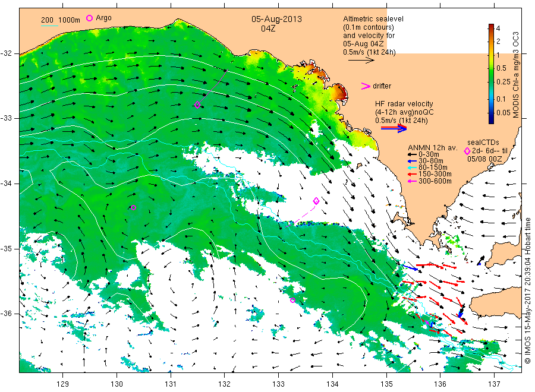Viewport: 535px width, 392px height.
Task: Click the '(0.1m contours)' legend text
Action: 369,27
